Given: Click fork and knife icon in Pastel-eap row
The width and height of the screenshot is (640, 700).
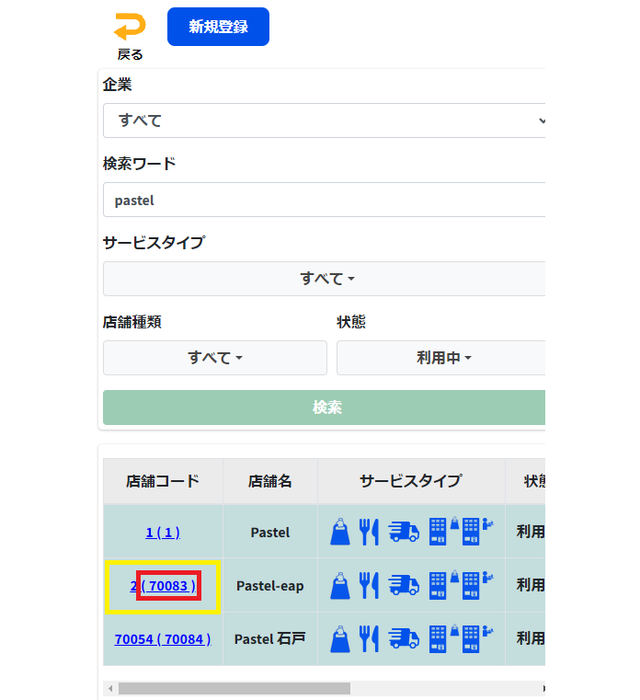Looking at the screenshot, I should point(369,586).
